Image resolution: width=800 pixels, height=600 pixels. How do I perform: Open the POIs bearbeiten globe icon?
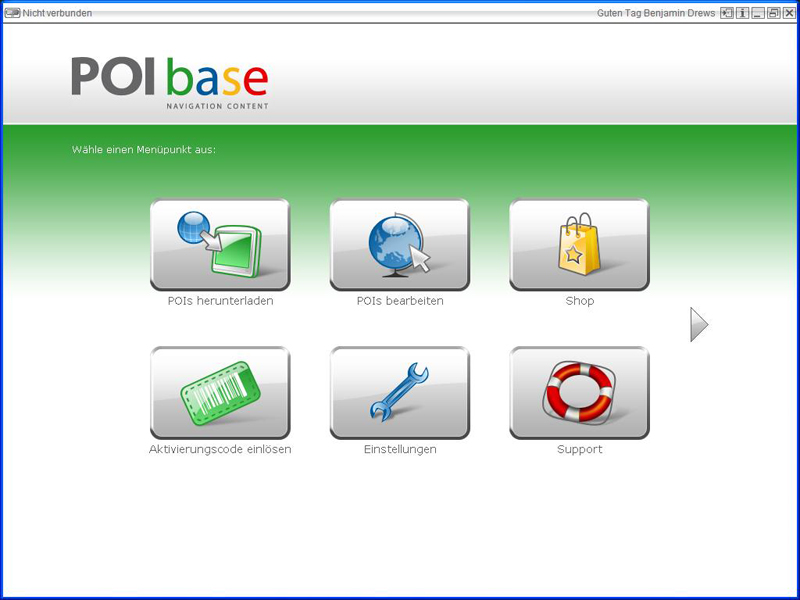click(400, 244)
